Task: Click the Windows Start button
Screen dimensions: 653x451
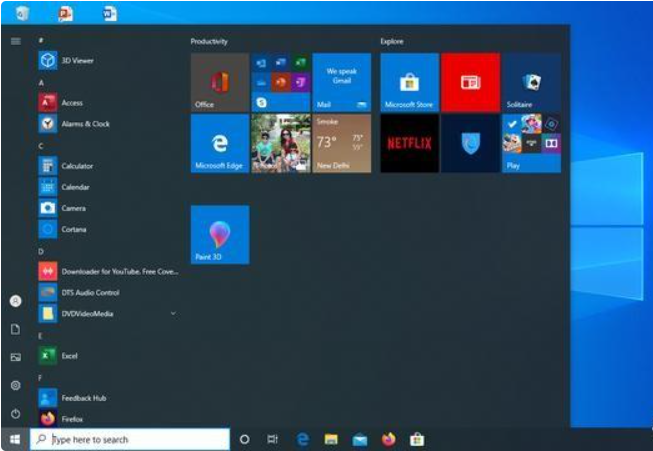Action: click(x=15, y=439)
